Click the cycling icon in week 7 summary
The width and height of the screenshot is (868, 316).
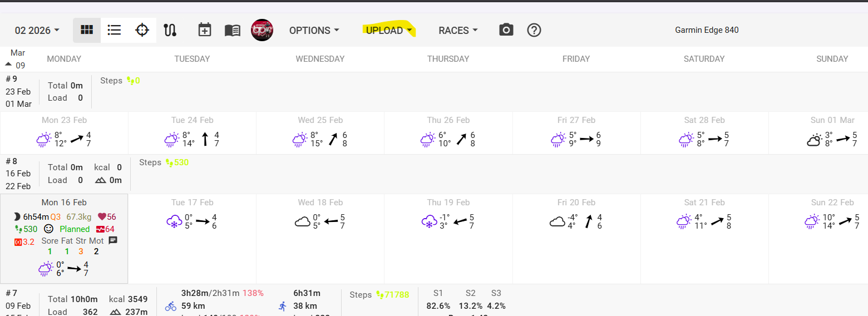(x=171, y=306)
